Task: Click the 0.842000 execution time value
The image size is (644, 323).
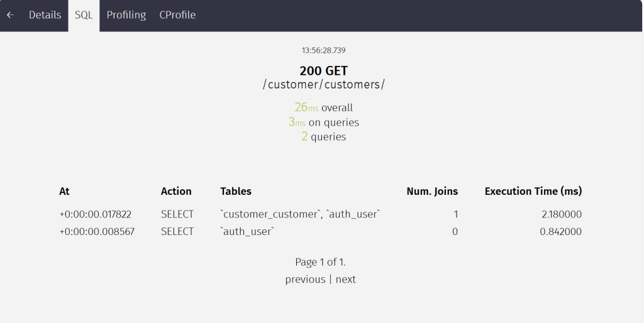Action: [561, 232]
